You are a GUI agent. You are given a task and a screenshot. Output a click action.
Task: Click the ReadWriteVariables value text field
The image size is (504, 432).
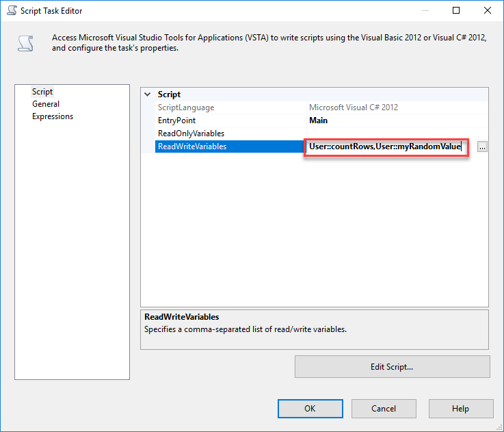(386, 147)
